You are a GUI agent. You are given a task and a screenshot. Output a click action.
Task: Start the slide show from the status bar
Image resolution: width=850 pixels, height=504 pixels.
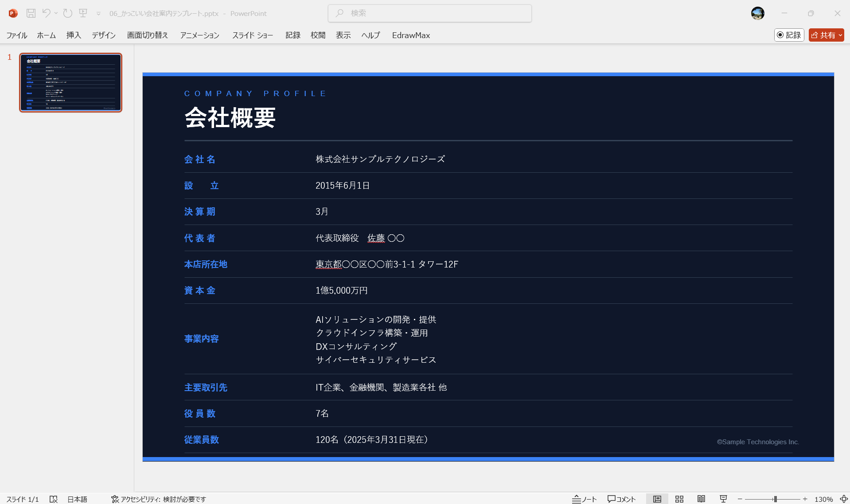pyautogui.click(x=723, y=499)
